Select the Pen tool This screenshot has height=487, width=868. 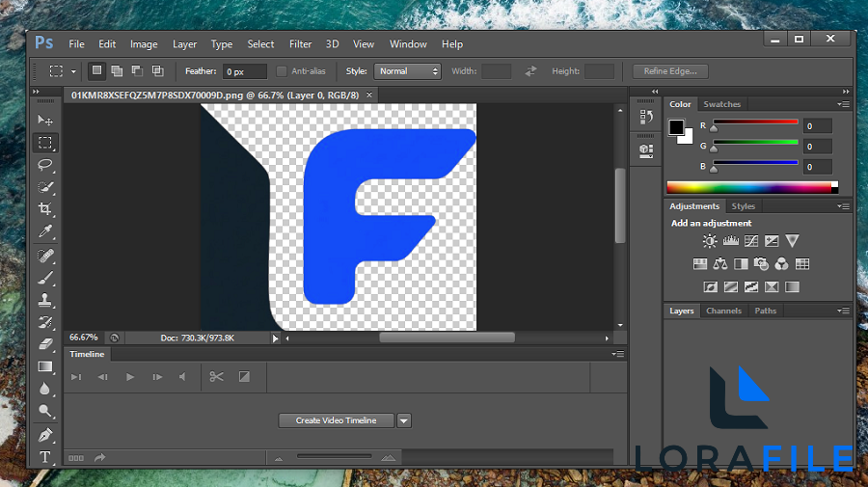coord(45,435)
